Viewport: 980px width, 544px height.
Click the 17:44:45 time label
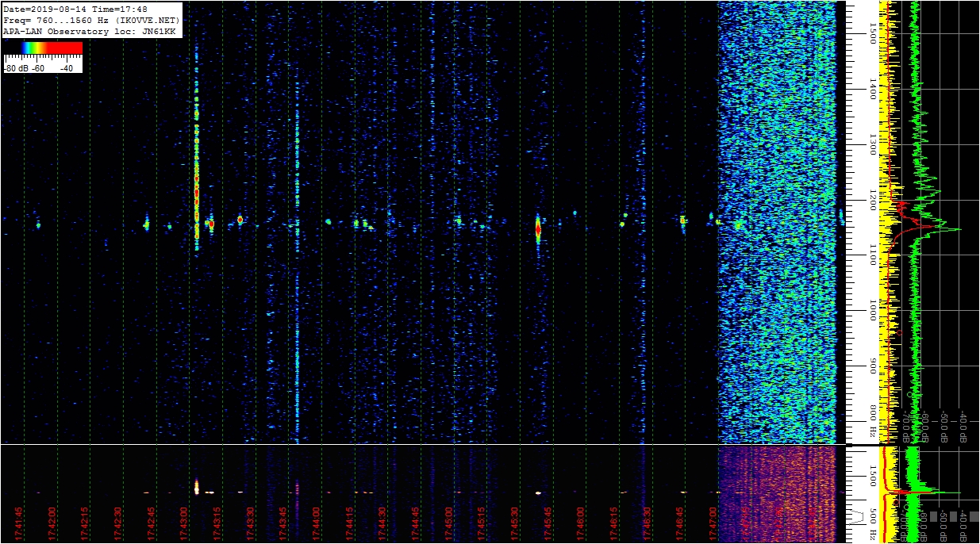415,524
